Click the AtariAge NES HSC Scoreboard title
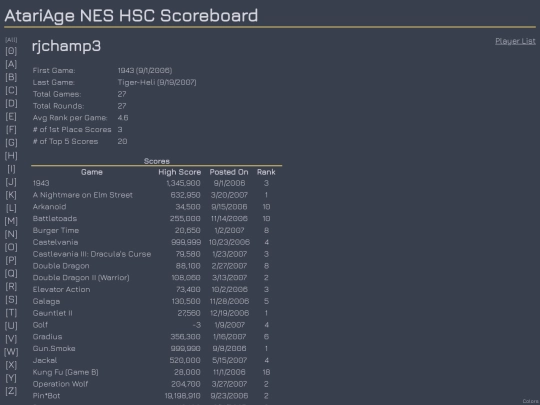 pos(131,16)
